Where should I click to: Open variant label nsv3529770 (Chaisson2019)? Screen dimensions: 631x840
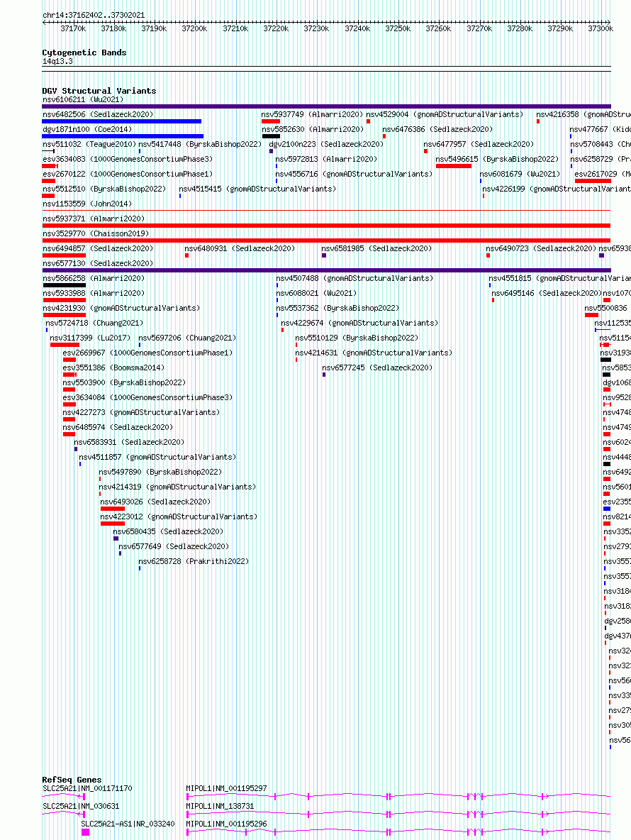pos(96,234)
